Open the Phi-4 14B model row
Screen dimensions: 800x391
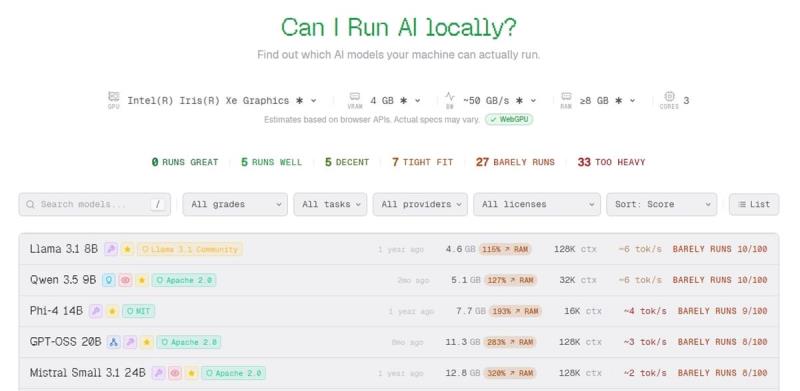(399, 311)
